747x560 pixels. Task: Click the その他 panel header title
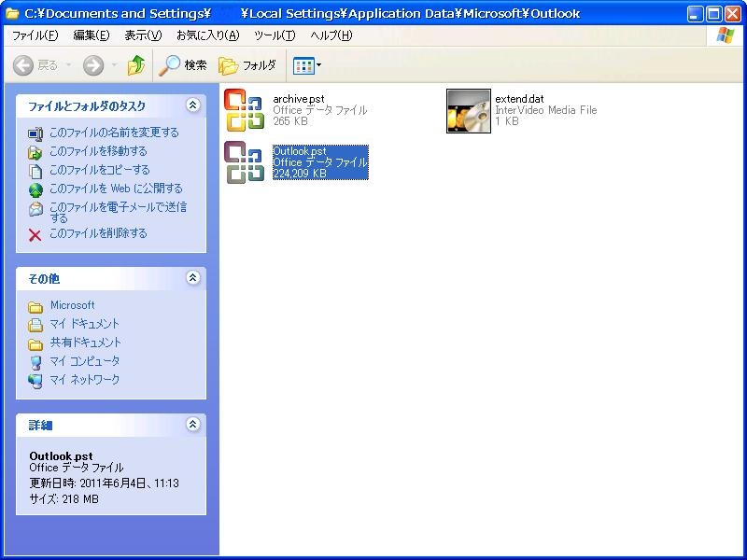(44, 279)
